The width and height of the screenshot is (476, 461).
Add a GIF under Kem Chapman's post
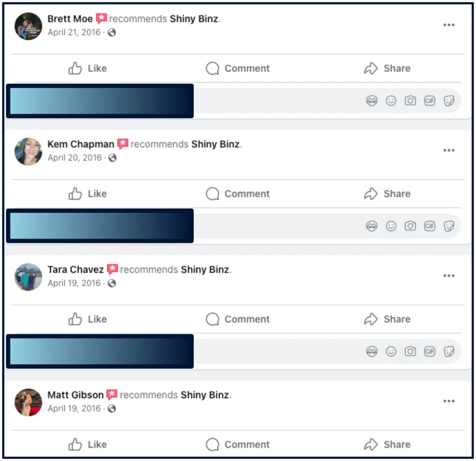(430, 226)
